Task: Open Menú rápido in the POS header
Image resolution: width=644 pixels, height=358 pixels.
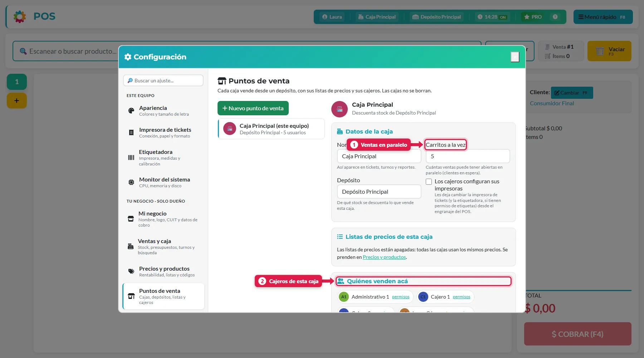Action: 603,17
